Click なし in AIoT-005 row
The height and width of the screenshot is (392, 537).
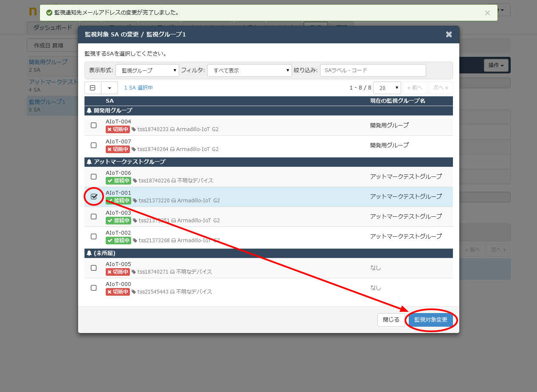(376, 268)
